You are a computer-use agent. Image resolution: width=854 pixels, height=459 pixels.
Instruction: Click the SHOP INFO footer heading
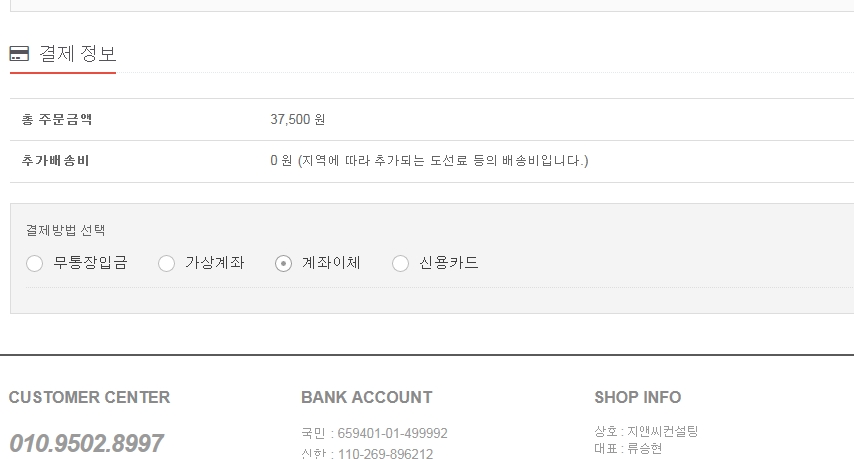click(638, 397)
